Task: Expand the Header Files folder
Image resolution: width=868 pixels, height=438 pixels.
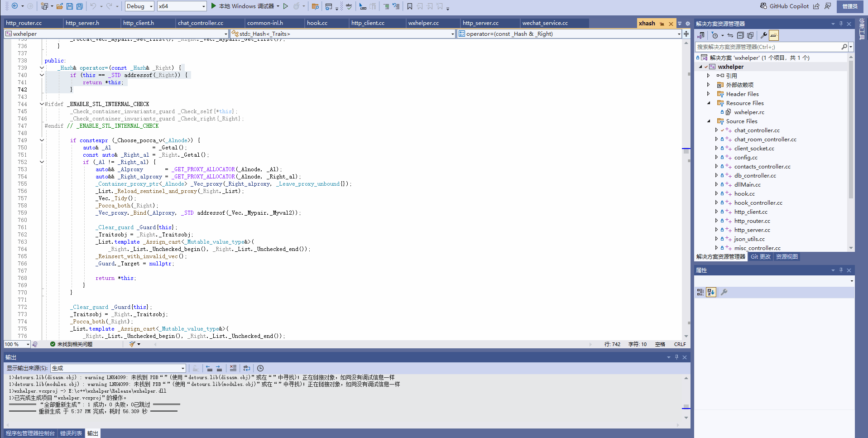Action: [x=709, y=94]
